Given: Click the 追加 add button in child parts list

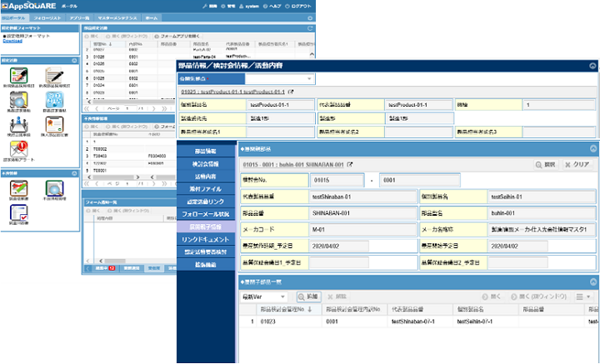Looking at the screenshot, I should (x=307, y=296).
